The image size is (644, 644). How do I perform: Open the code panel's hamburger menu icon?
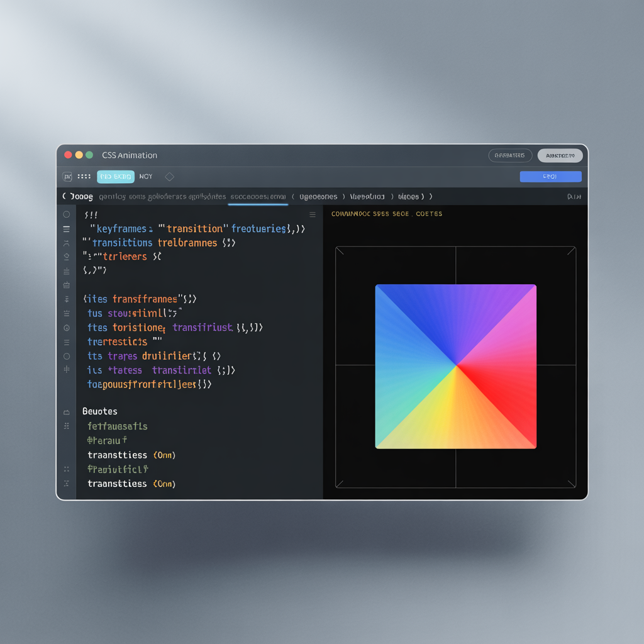[312, 214]
